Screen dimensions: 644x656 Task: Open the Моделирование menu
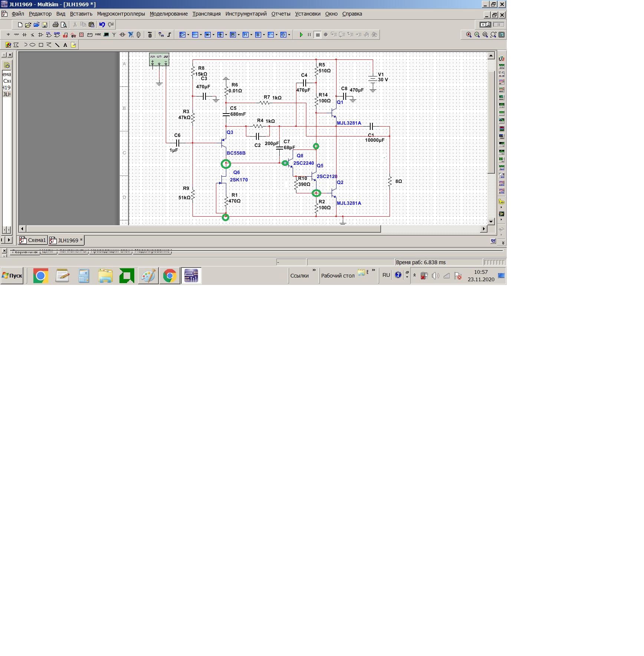169,14
